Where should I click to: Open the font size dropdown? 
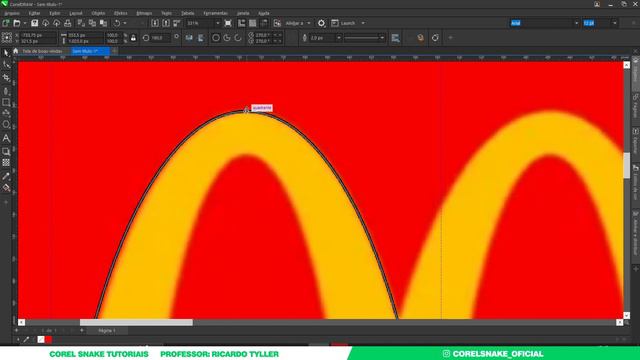coord(615,23)
